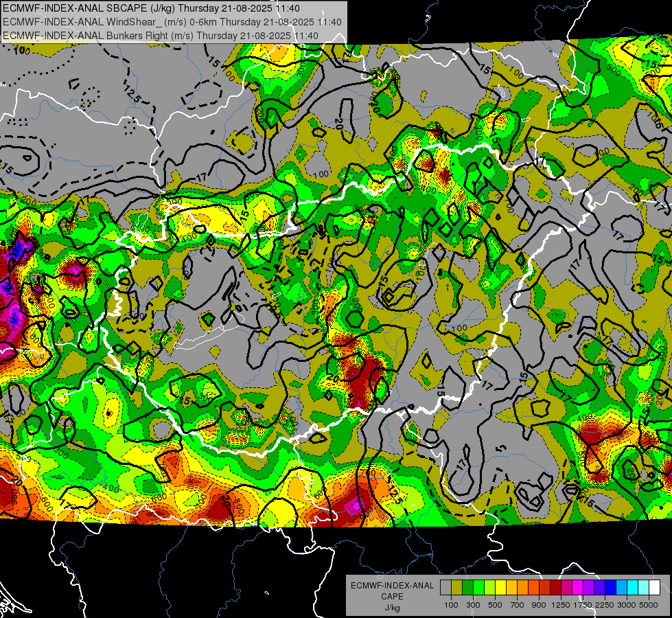Click the Bunkers Right (m/s) title line
This screenshot has height=618, width=672.
[x=161, y=36]
